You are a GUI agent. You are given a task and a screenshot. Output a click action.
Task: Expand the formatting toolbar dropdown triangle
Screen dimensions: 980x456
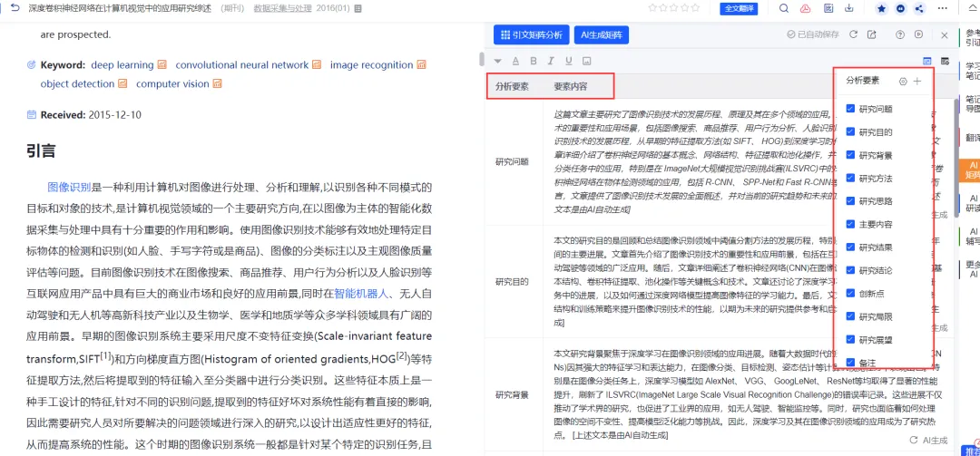coord(497,62)
